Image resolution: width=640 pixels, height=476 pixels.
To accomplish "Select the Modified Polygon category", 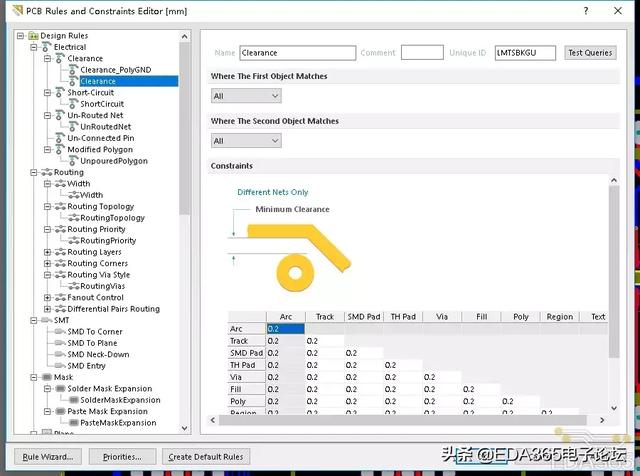I will [x=100, y=150].
